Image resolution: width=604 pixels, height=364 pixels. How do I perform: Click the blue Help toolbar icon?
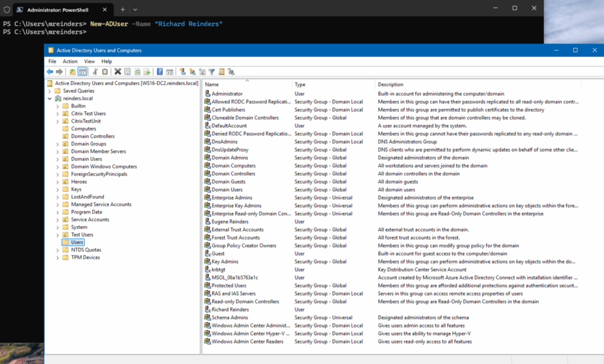(160, 71)
